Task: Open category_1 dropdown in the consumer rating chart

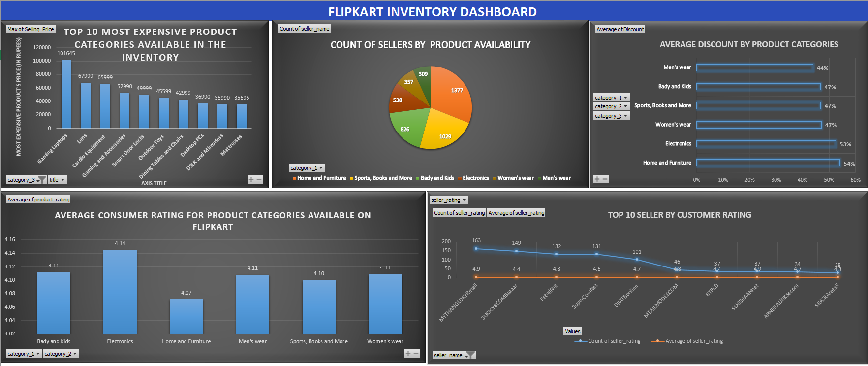Action: (24, 354)
